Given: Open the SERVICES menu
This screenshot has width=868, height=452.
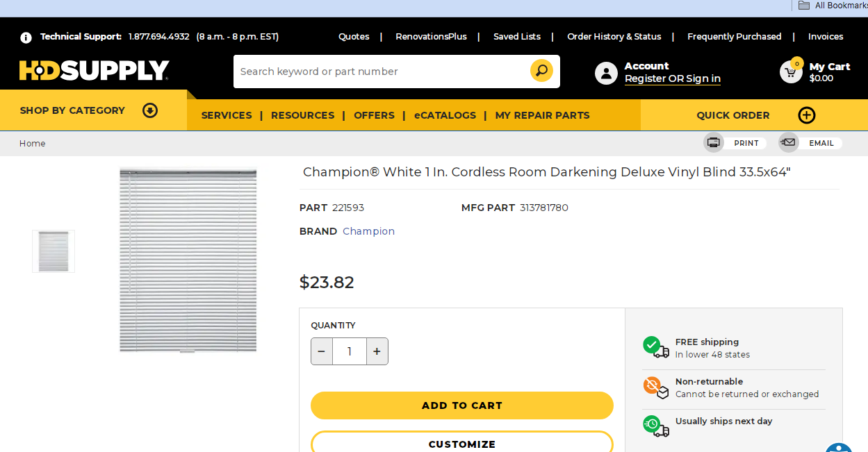Looking at the screenshot, I should (227, 115).
